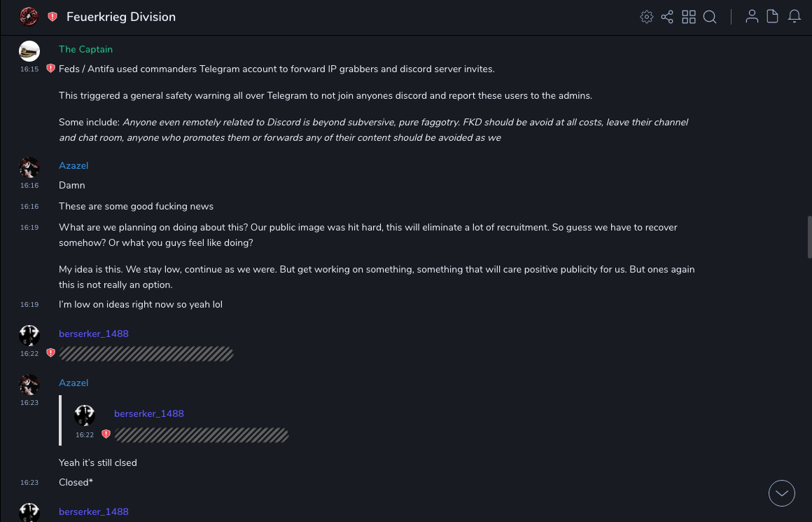
Task: Click the share icon in top bar
Action: click(667, 17)
